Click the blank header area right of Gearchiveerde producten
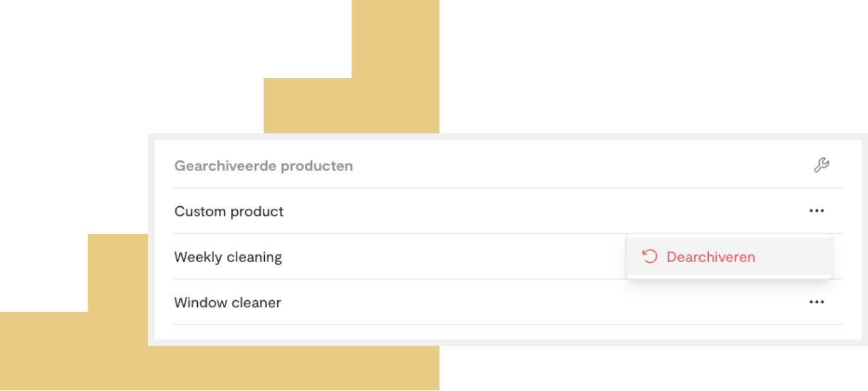 [x=580, y=166]
